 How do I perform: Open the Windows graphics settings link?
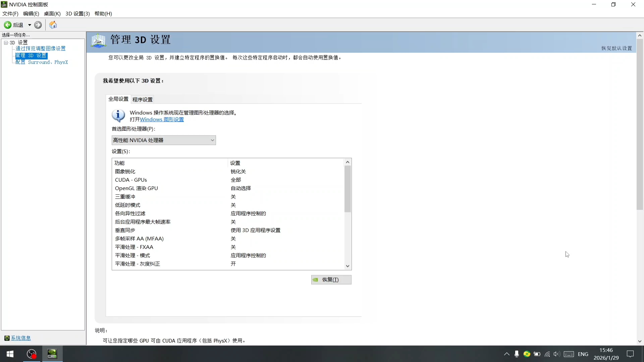[x=162, y=119]
